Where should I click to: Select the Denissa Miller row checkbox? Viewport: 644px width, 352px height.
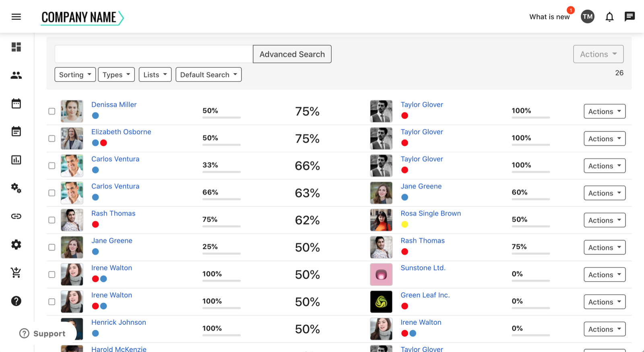point(52,111)
